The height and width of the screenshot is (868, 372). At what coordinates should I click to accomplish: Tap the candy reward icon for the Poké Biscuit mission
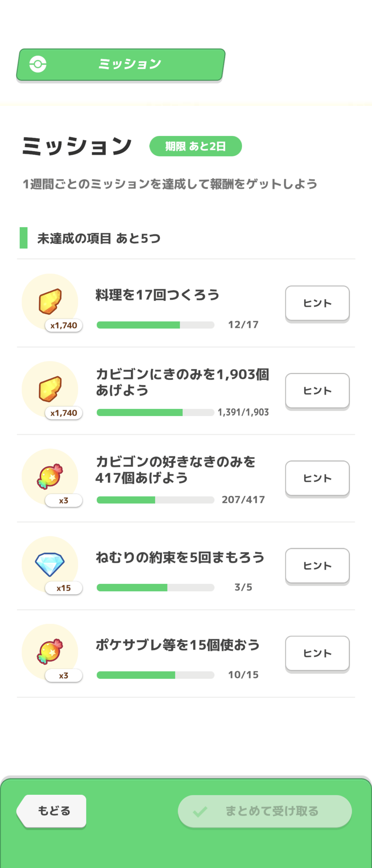[x=50, y=651]
